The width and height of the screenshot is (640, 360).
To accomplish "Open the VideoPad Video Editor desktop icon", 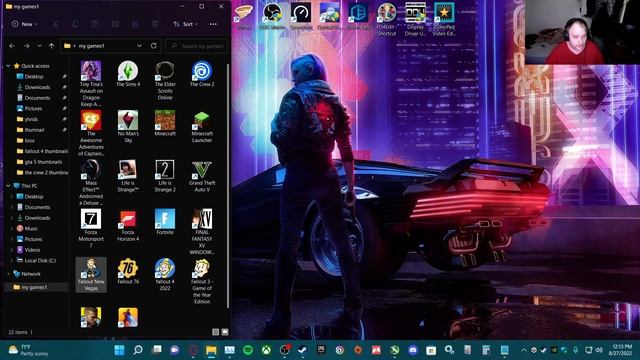I will pos(444,19).
